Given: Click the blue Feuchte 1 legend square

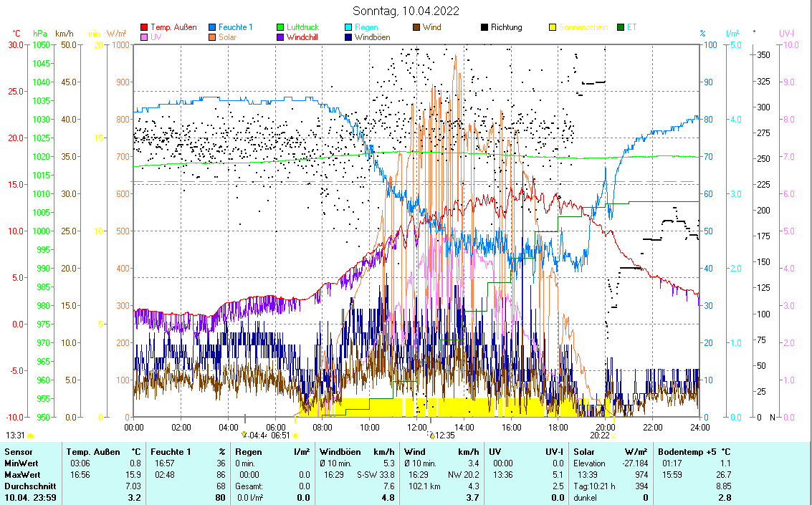Looking at the screenshot, I should 213,28.
